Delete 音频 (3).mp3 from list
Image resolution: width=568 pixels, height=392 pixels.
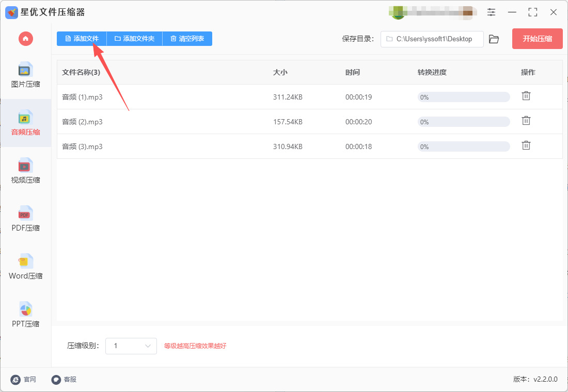click(526, 145)
